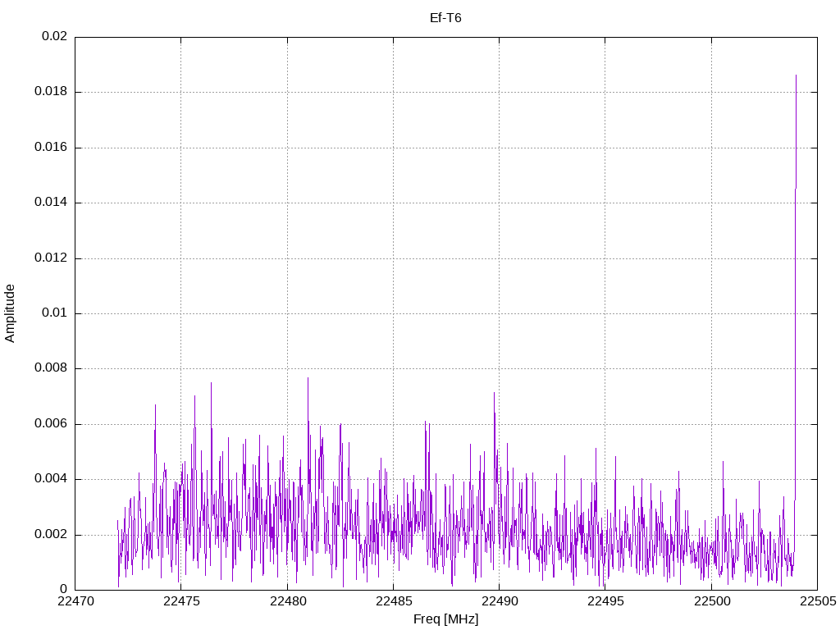Screen dimensions: 840x630
Task: Click the 0.006 y-axis tick label
Action: (x=51, y=424)
